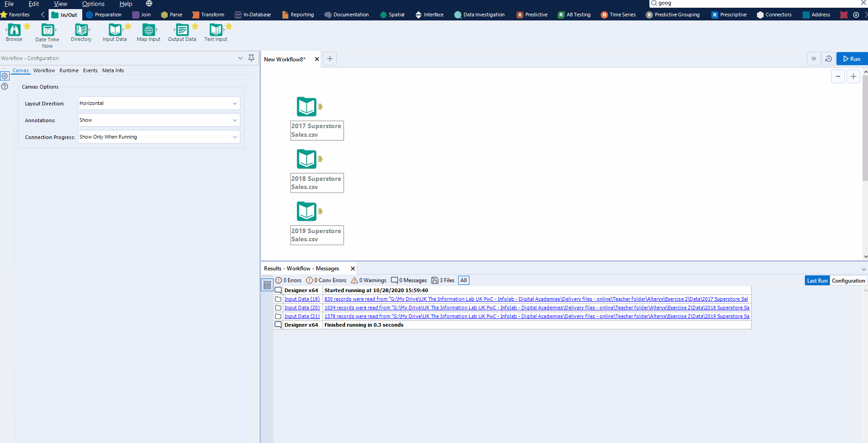Select the New Workflow8 tab
This screenshot has height=443, width=868.
(285, 59)
